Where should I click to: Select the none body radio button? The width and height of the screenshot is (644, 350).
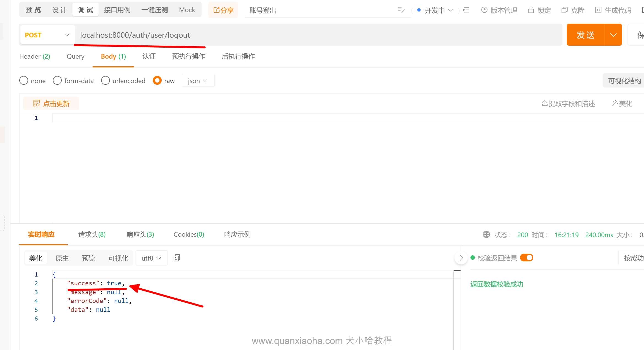[24, 81]
